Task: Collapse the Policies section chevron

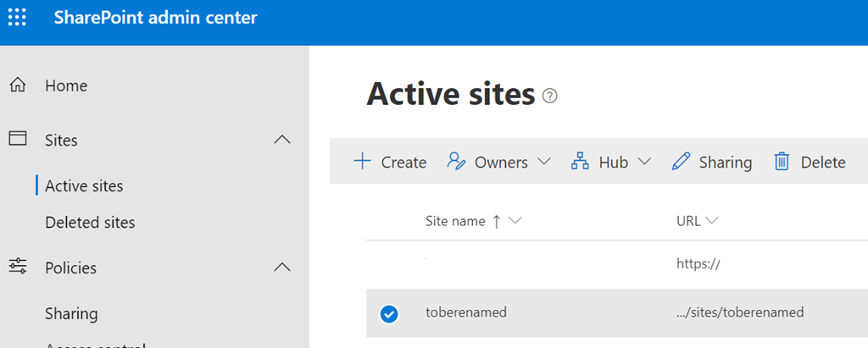Action: [x=282, y=268]
